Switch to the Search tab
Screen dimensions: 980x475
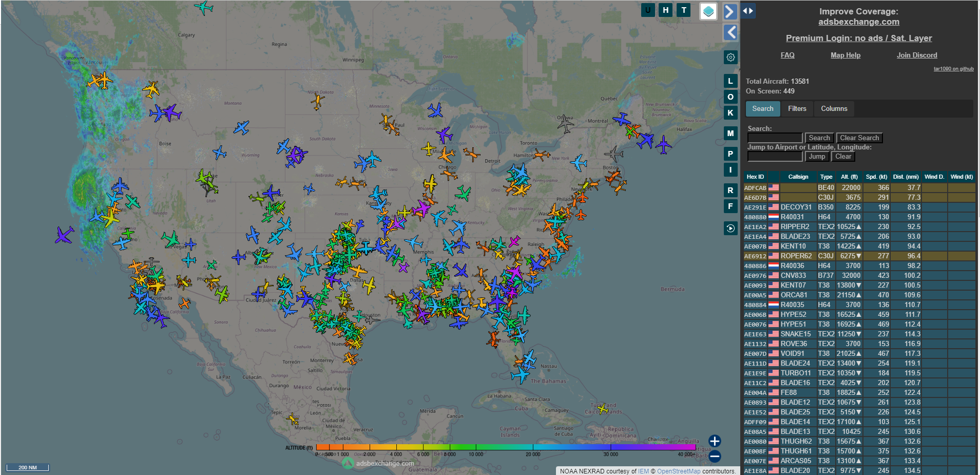pyautogui.click(x=763, y=108)
